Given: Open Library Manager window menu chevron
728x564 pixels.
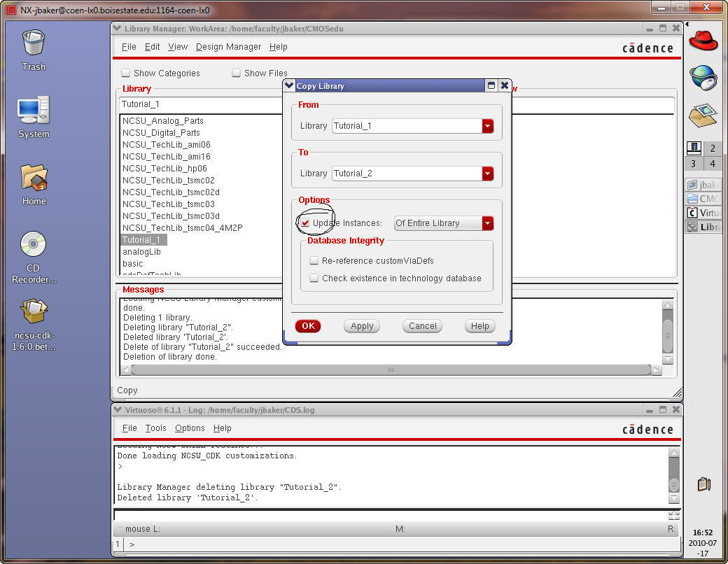Looking at the screenshot, I should pyautogui.click(x=117, y=28).
